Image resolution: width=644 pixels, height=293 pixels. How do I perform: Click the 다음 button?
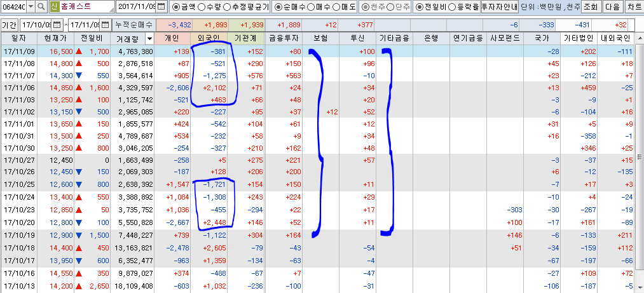612,7
